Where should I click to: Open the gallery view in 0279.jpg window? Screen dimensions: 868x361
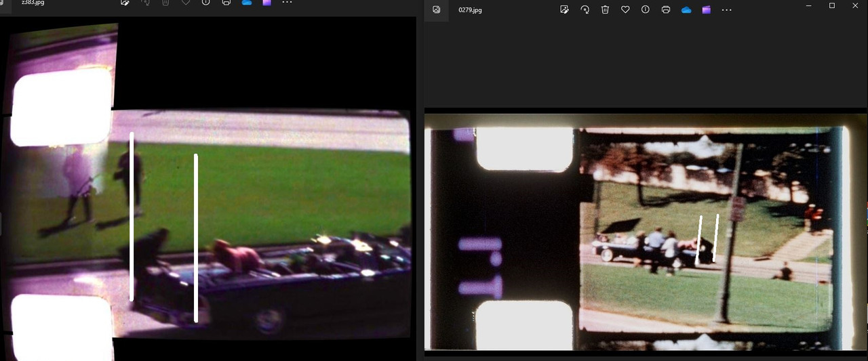436,10
